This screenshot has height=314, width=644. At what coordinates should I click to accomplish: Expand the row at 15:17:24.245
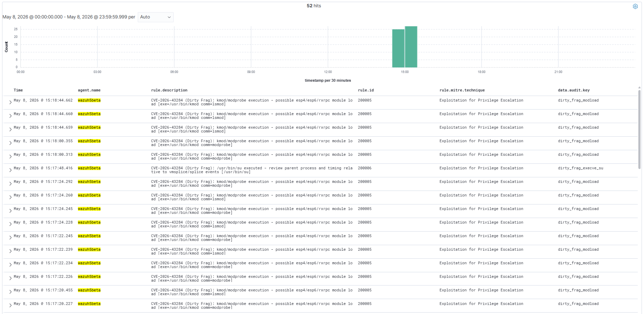[10, 211]
